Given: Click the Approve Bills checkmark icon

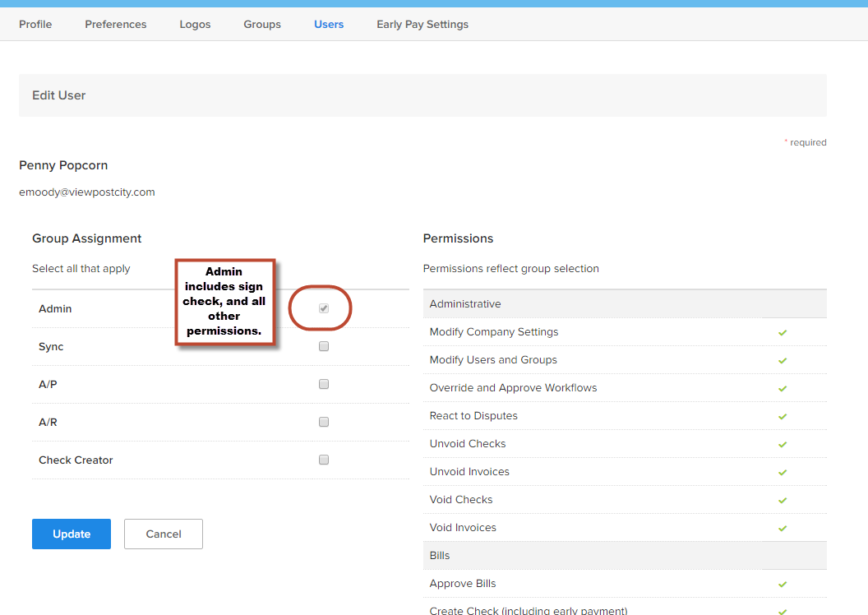Looking at the screenshot, I should pos(783,584).
